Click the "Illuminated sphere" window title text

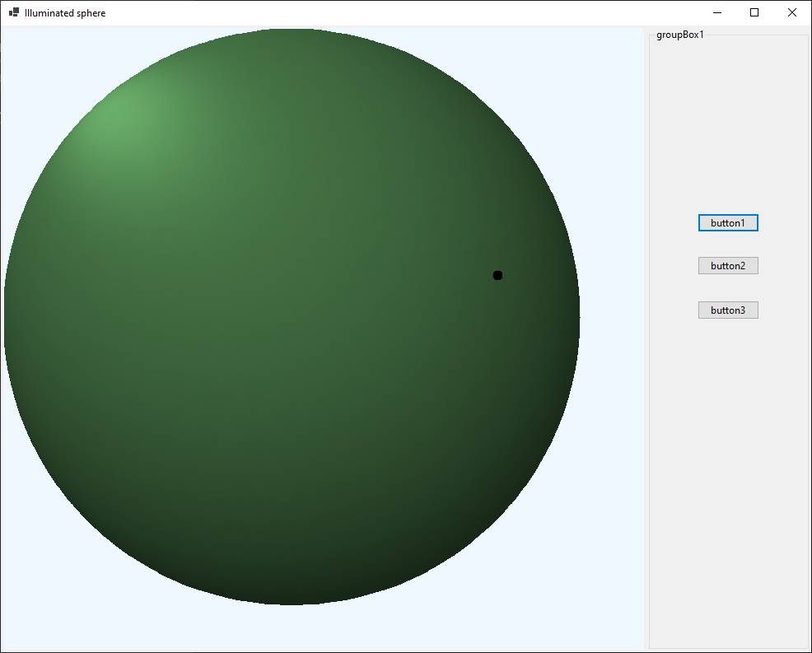pyautogui.click(x=65, y=13)
